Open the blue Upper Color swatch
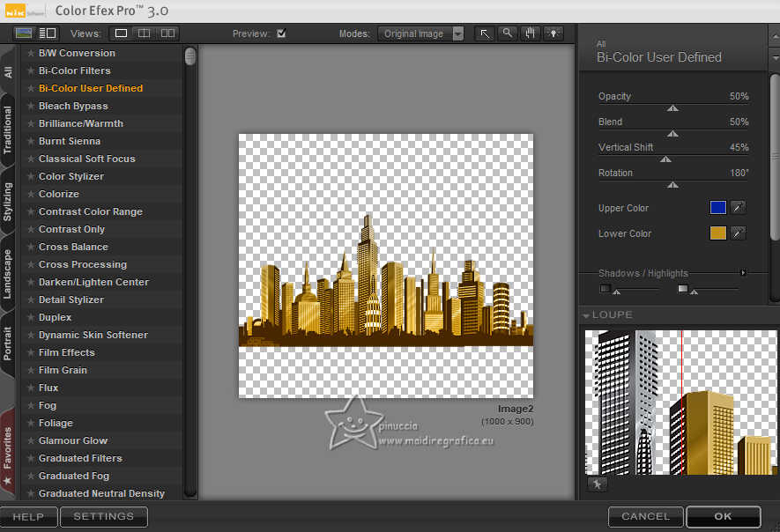 click(718, 208)
